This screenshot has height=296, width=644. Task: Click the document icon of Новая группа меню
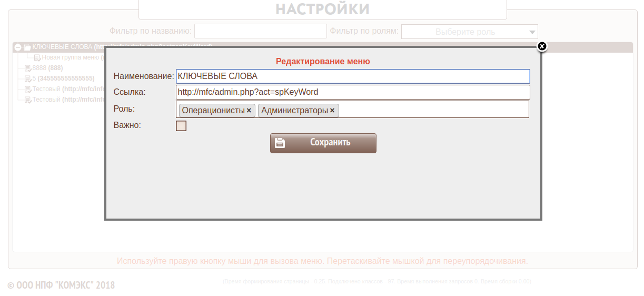point(37,58)
